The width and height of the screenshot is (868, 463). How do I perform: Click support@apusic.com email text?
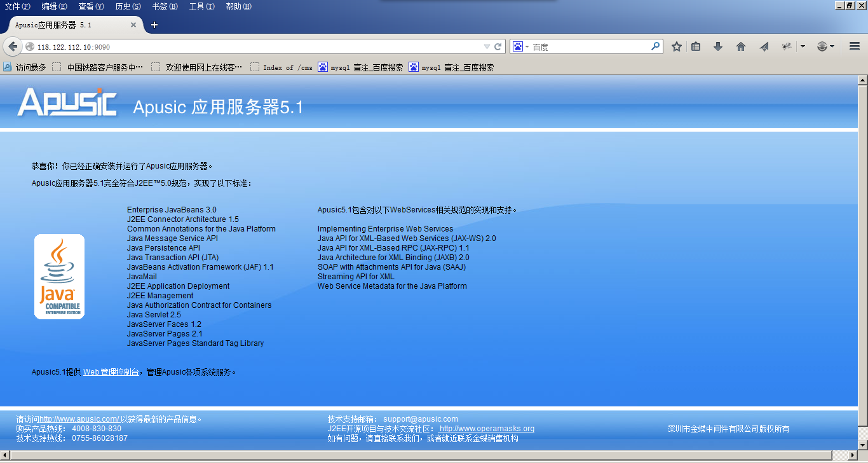(421, 419)
